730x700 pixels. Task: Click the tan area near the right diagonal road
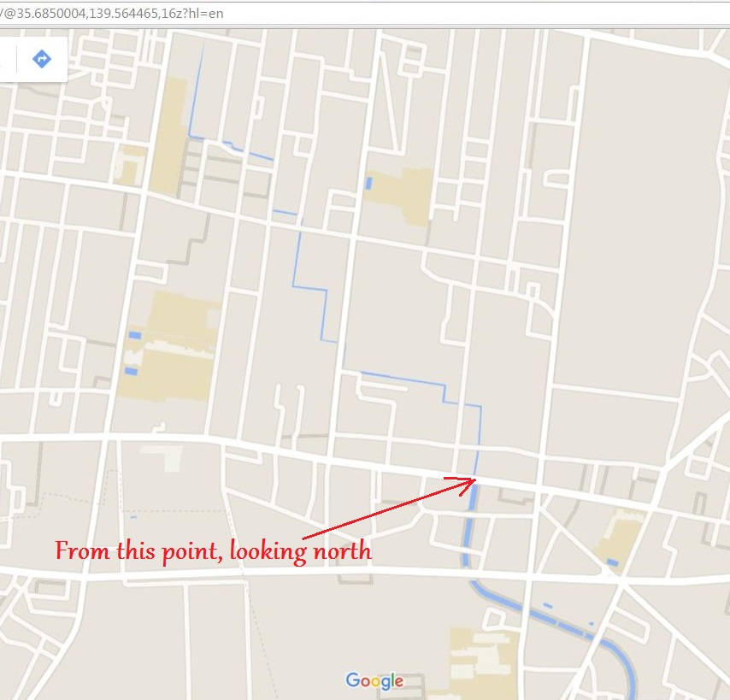(621, 535)
